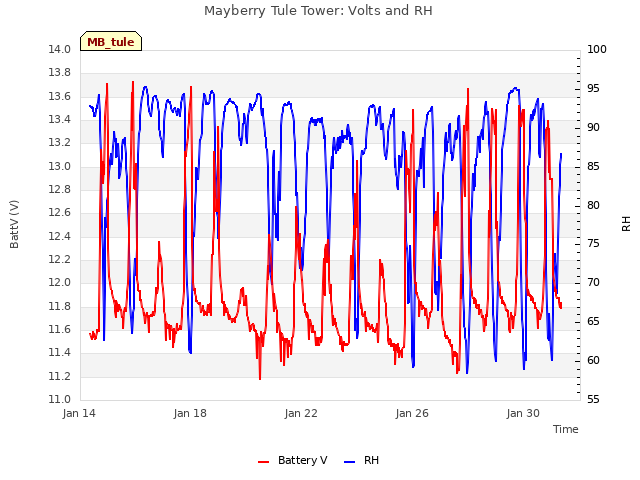Click the 13.2 left axis label
Image resolution: width=640 pixels, height=480 pixels.
(60, 143)
